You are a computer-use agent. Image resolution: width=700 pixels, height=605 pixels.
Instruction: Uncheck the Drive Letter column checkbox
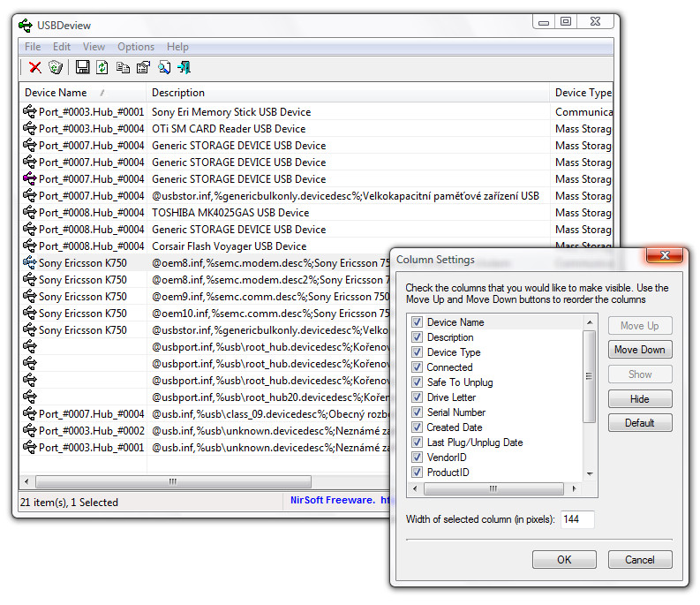[x=417, y=397]
